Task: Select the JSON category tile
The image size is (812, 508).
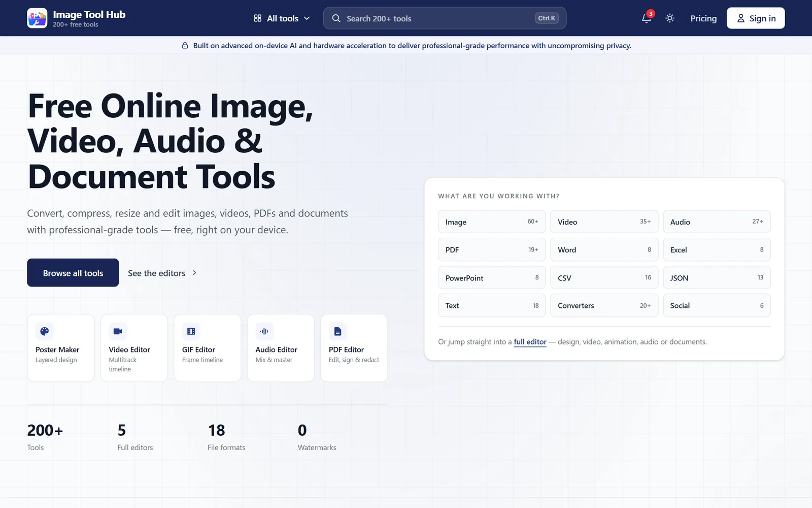Action: (x=717, y=277)
